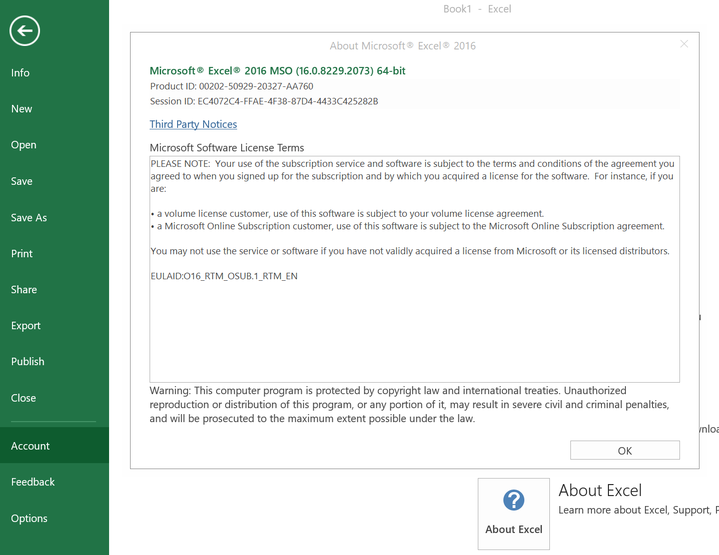Choose Save in the sidebar
The image size is (719, 555).
[22, 181]
